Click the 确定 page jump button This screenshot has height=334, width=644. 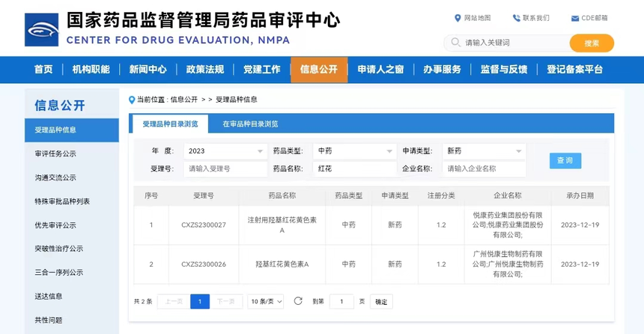point(381,302)
